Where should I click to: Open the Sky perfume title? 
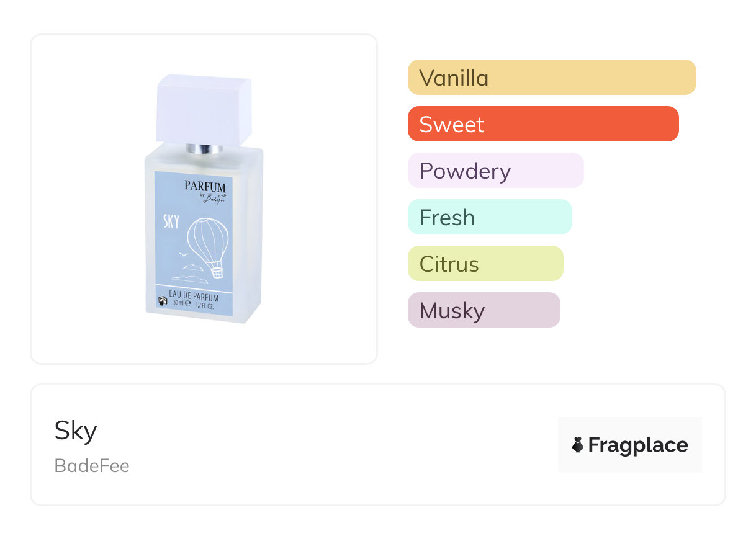pyautogui.click(x=76, y=430)
